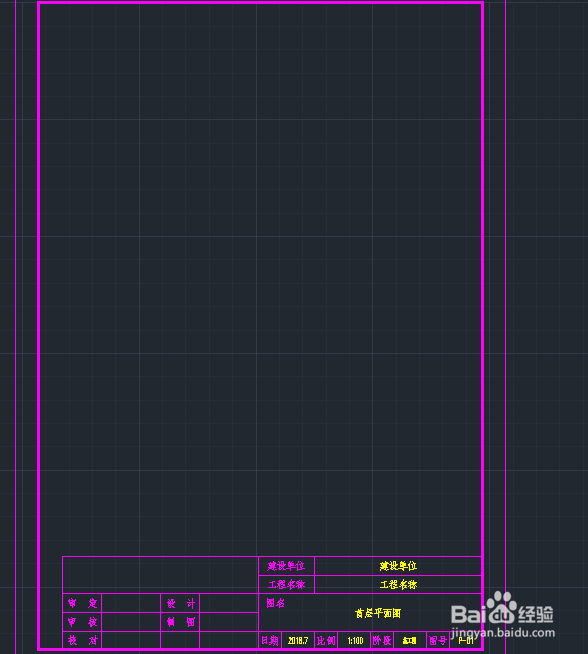Select the 制图 label
The width and height of the screenshot is (588, 654).
tap(181, 622)
